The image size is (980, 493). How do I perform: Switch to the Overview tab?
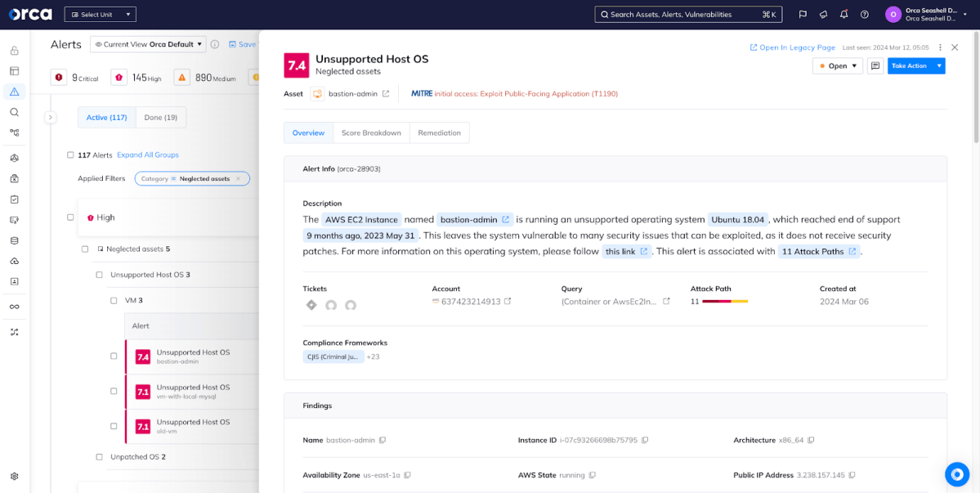[x=309, y=133]
